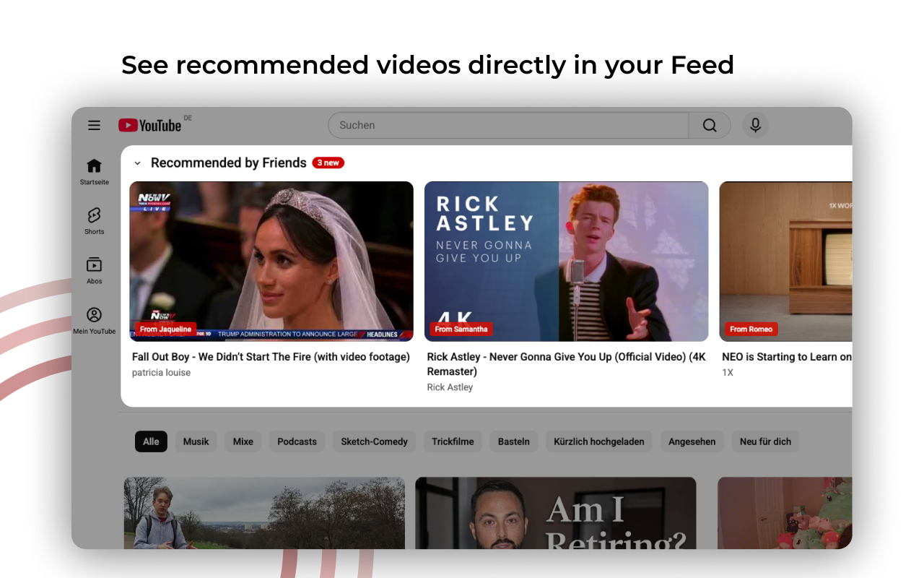Open Startseite in the sidebar
924x578 pixels.
(94, 172)
